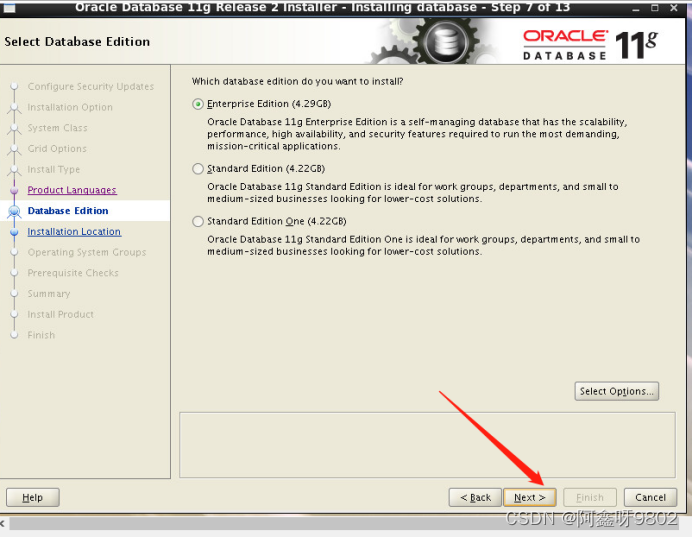Click Install Type step label
The image size is (693, 537).
pyautogui.click(x=53, y=169)
